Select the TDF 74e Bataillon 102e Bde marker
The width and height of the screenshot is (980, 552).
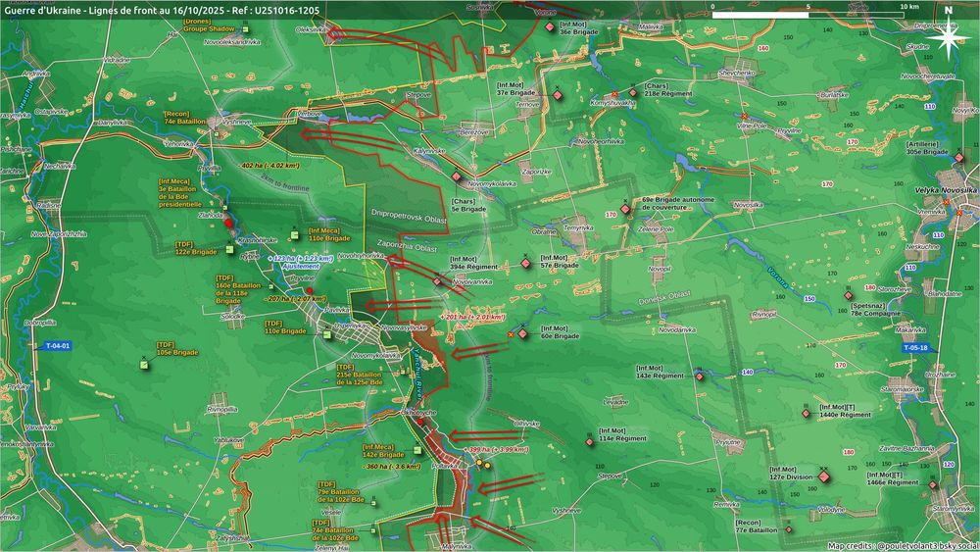pyautogui.click(x=373, y=530)
